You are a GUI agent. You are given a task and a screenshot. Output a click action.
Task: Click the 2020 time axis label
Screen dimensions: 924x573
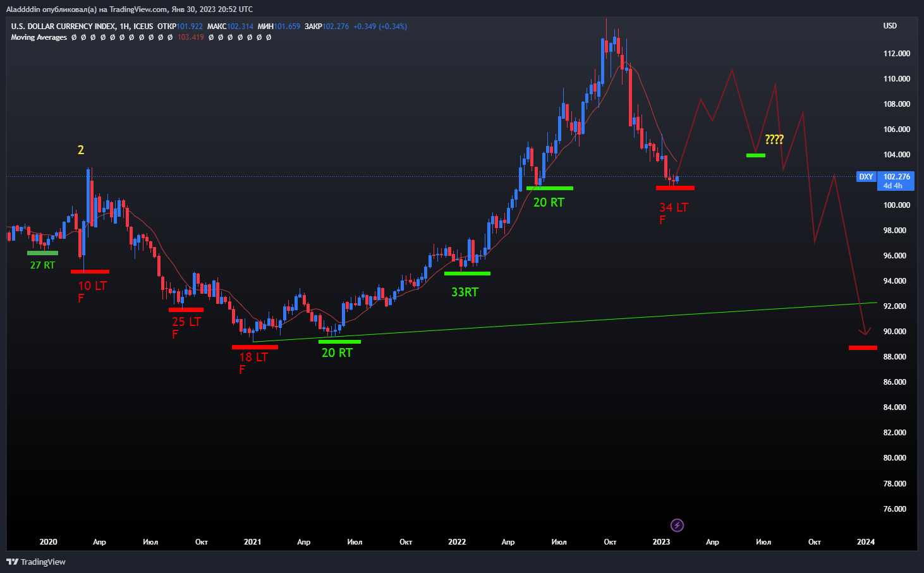point(48,542)
